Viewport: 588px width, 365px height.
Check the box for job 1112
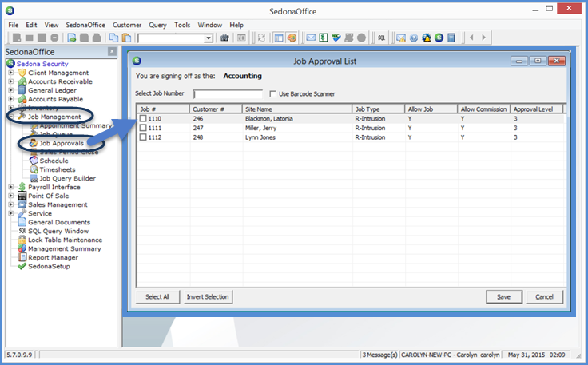pyautogui.click(x=143, y=137)
